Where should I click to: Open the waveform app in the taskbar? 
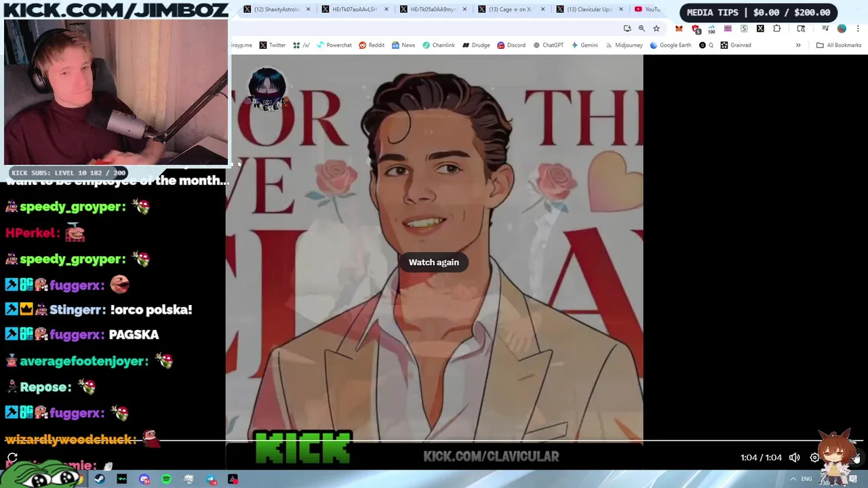pos(122,479)
